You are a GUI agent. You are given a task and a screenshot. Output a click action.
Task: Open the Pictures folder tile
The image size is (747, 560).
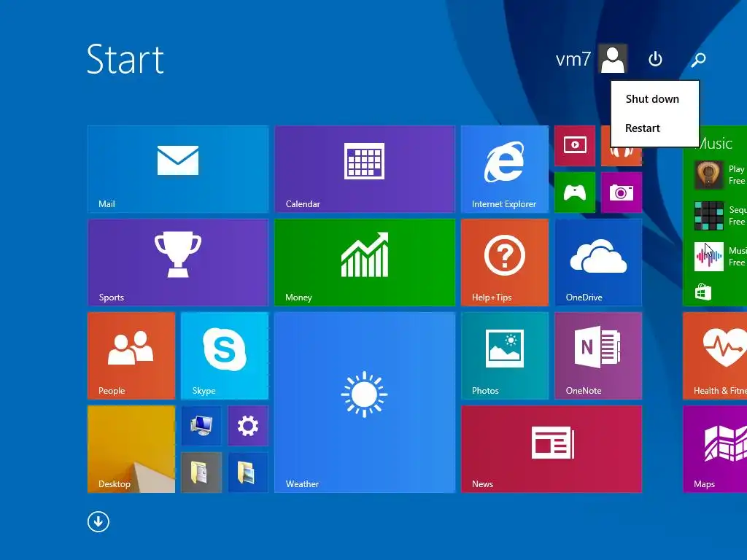pos(248,472)
